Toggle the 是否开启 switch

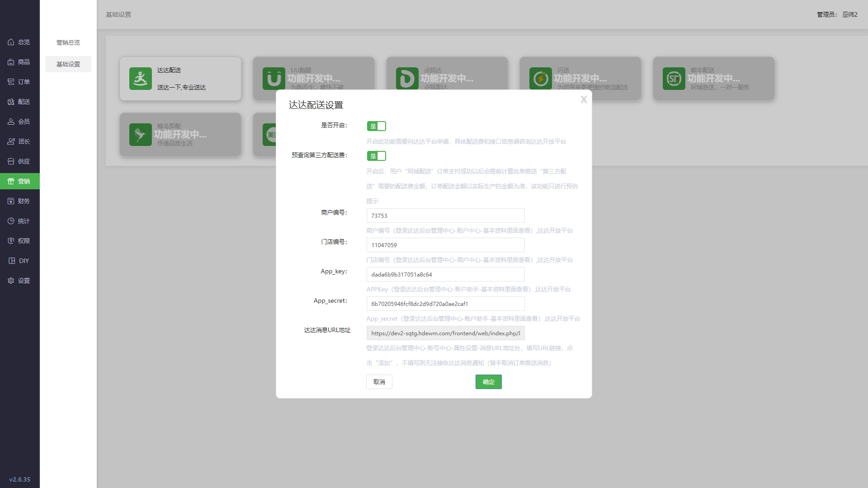pyautogui.click(x=376, y=126)
